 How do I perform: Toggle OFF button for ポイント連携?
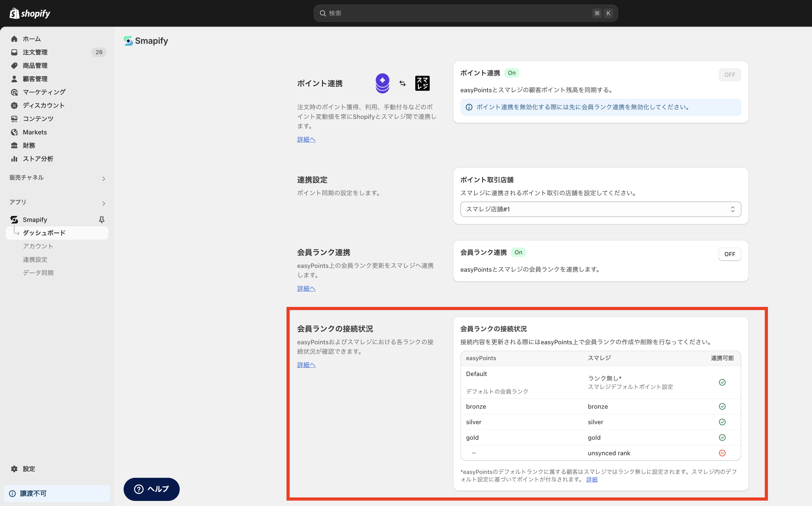(x=730, y=75)
